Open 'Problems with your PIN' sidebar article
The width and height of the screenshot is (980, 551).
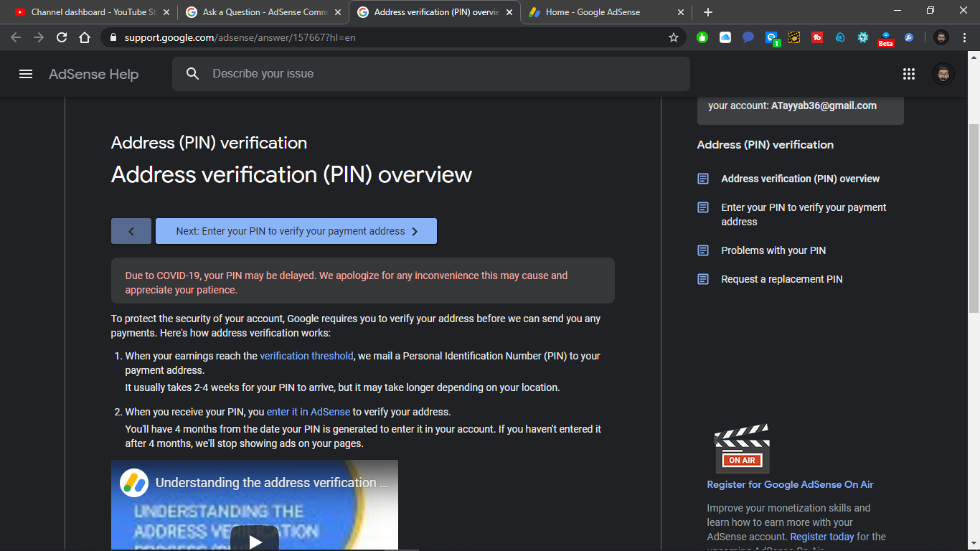(773, 250)
